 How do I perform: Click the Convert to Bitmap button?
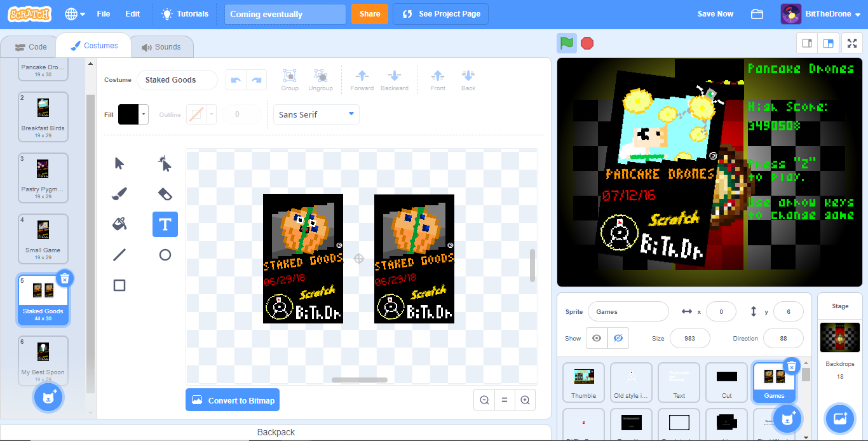click(233, 400)
